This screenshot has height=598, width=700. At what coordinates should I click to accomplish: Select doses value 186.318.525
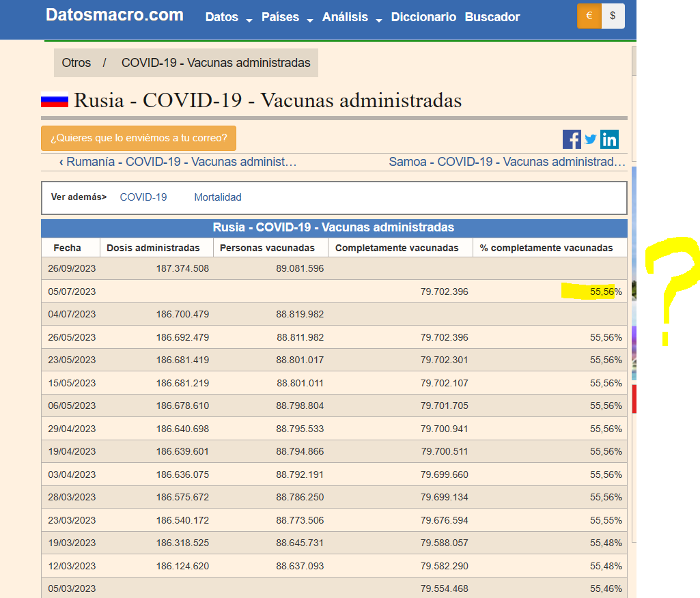182,543
